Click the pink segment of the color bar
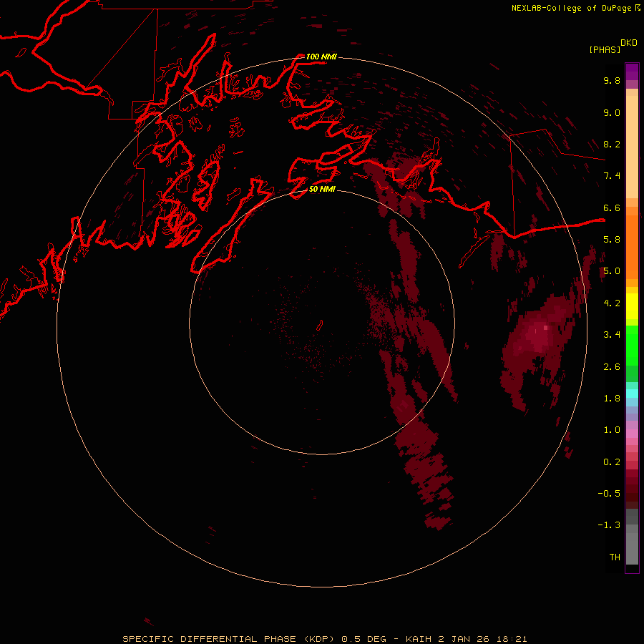The height and width of the screenshot is (644, 644). (x=632, y=434)
